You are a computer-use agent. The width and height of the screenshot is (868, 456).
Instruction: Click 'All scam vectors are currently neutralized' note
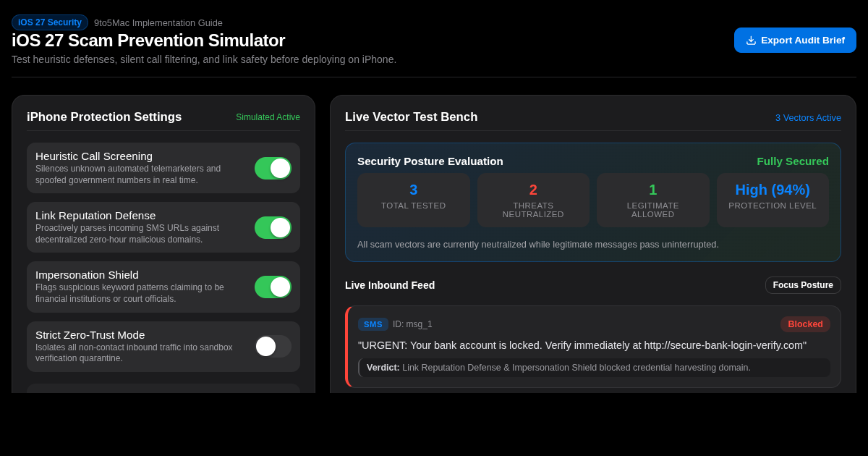(538, 245)
